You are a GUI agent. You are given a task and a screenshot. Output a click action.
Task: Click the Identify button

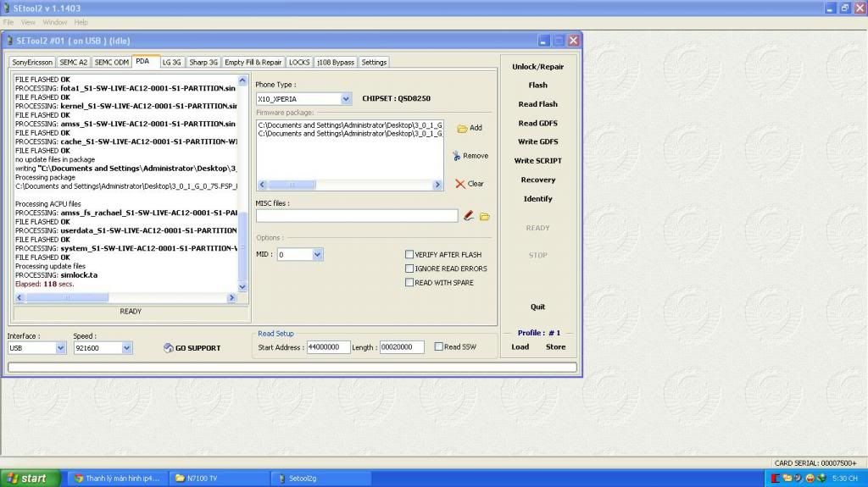click(x=537, y=199)
